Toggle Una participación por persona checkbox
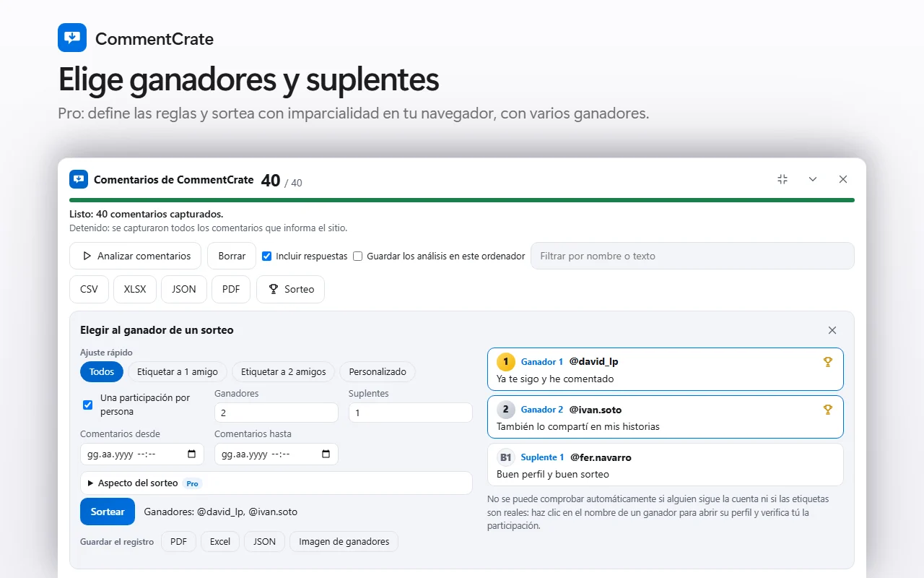Screen dimensions: 924x578 coord(87,405)
